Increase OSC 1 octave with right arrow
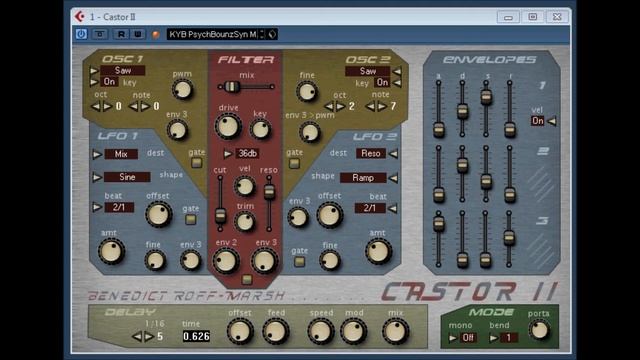This screenshot has height=360, width=640. point(107,107)
